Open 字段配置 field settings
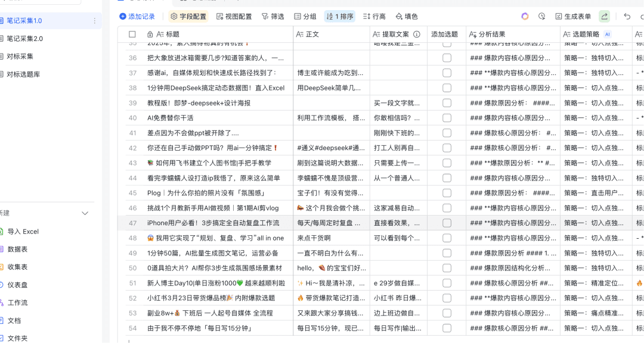 (188, 17)
